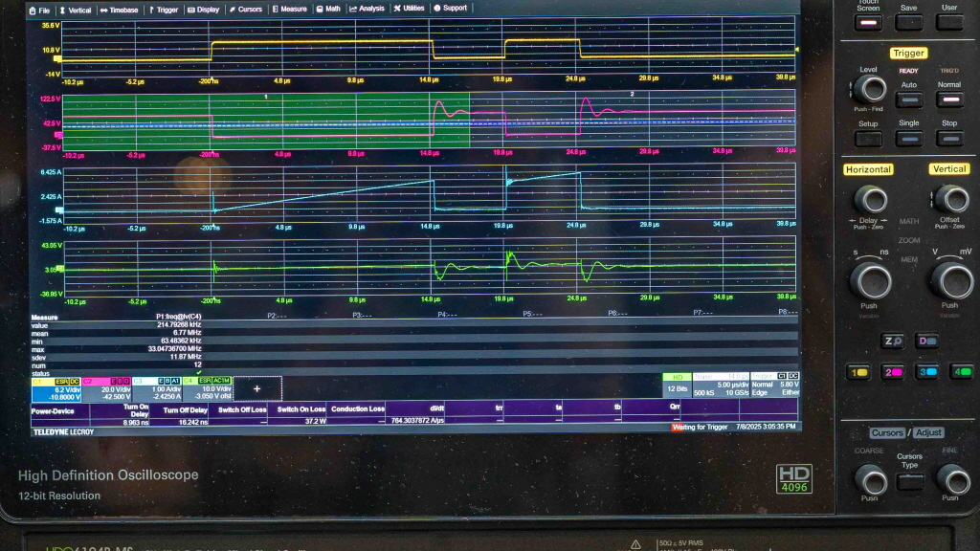
Task: Open the Vertical dropdown menu
Action: click(x=77, y=10)
